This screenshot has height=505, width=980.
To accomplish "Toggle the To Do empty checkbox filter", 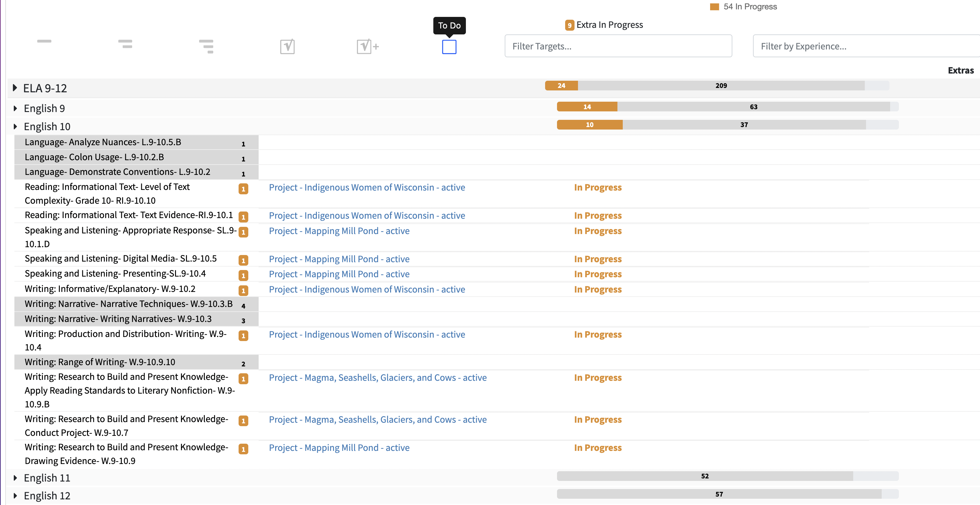I will 449,47.
